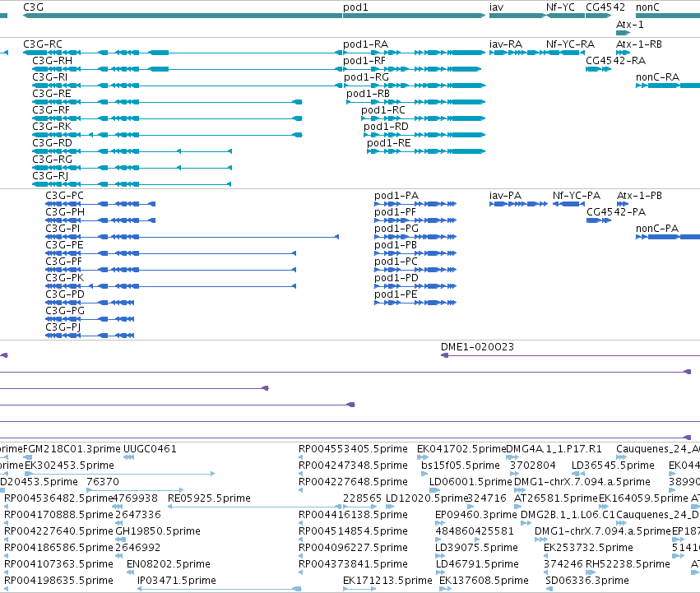Click protein C3G-PJ label
The image size is (700, 593).
pyautogui.click(x=63, y=327)
